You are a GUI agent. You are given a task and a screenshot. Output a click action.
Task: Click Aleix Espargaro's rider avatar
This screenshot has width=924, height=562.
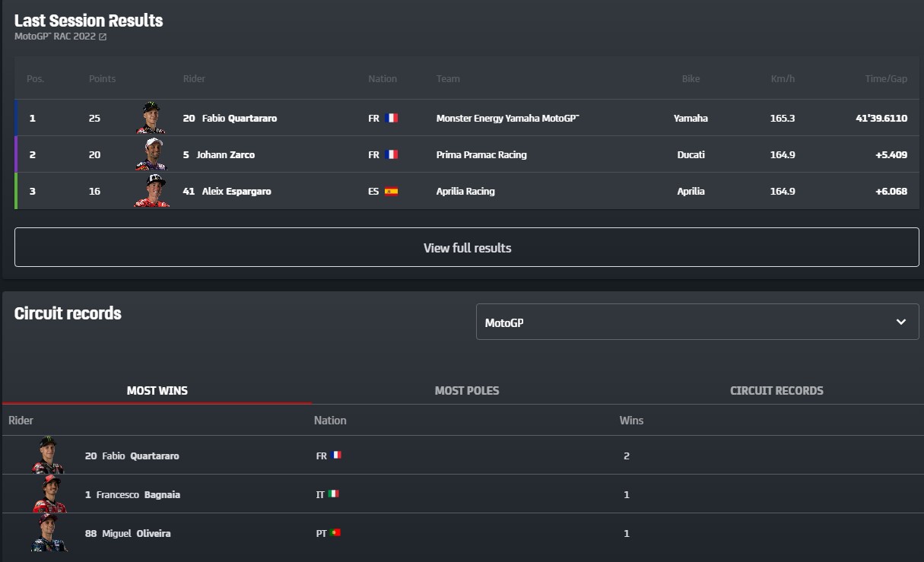point(151,191)
